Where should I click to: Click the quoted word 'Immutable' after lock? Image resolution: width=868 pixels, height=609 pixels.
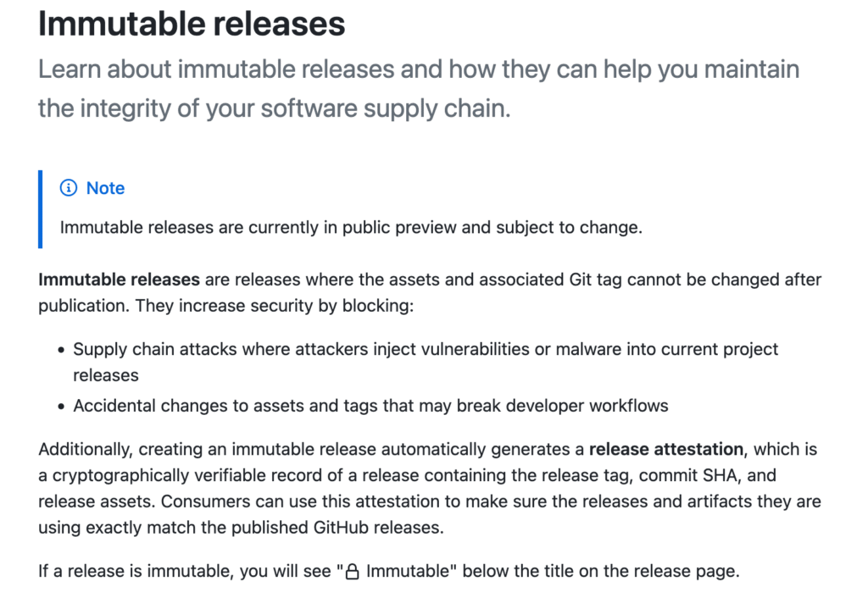click(x=408, y=571)
